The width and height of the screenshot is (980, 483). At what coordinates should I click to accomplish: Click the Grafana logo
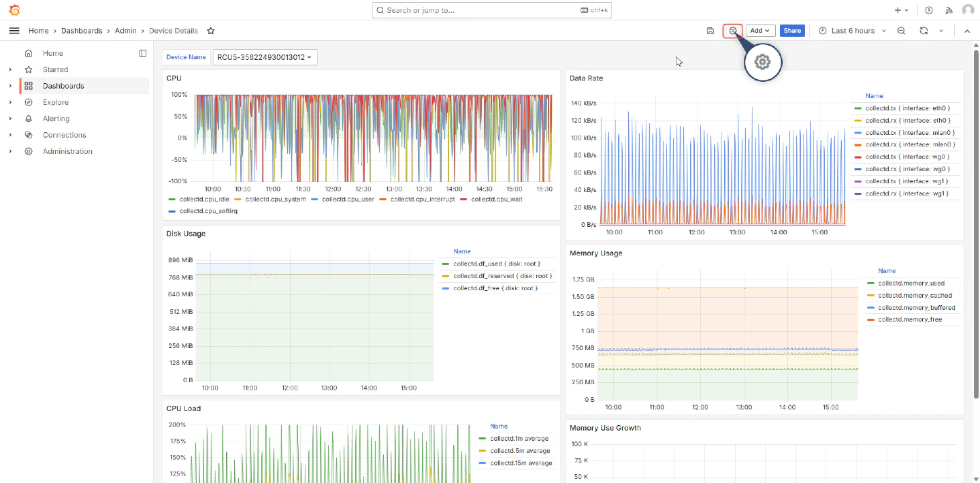14,10
